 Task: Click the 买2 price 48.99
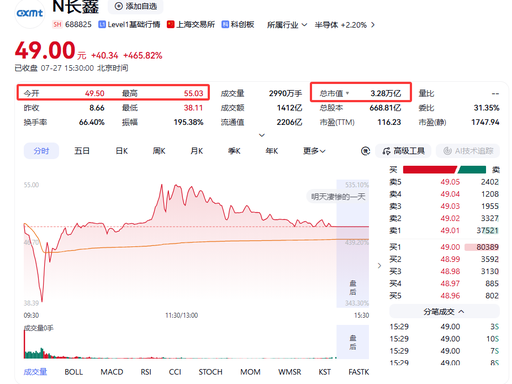[450, 259]
